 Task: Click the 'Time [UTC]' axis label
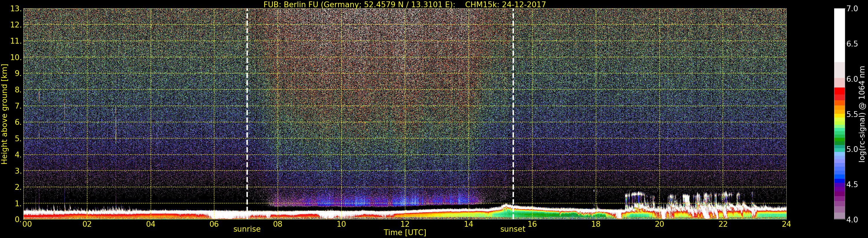pyautogui.click(x=405, y=232)
